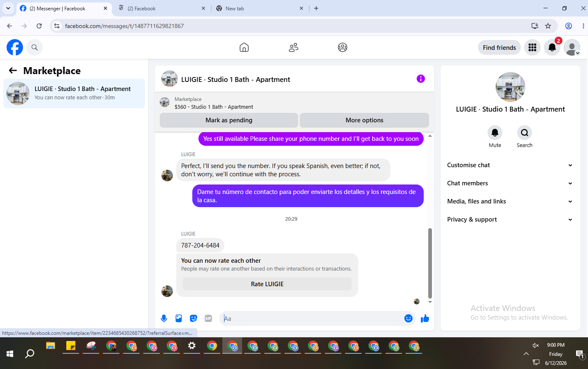588x369 pixels.
Task: View site information icon beside URL
Action: (57, 26)
